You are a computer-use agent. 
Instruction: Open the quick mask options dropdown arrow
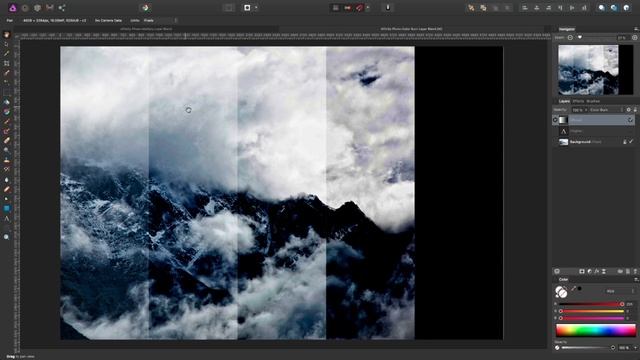tap(256, 8)
